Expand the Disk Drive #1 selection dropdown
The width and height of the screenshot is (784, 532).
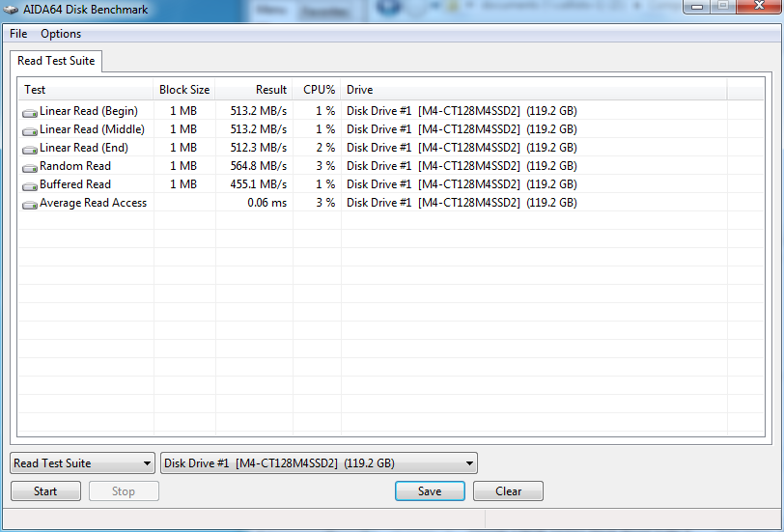pos(319,463)
